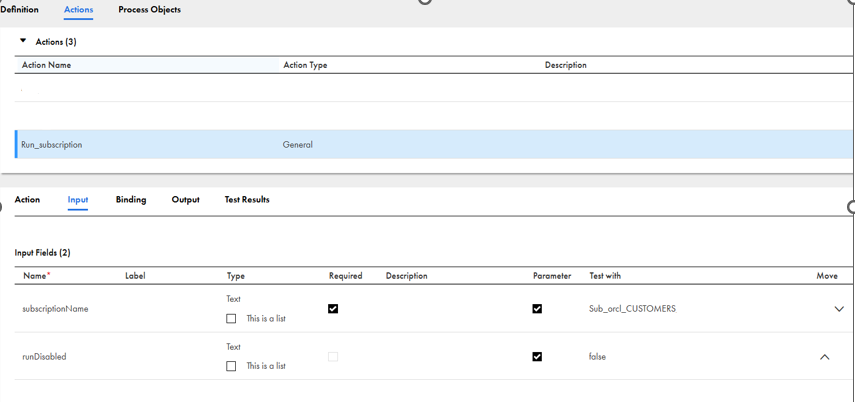
Task: Click the Input Fields (2) heading
Action: click(43, 253)
